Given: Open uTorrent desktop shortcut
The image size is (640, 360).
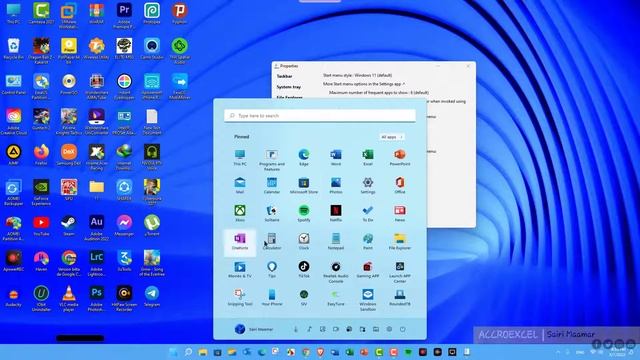Looking at the screenshot, I should pos(152,225).
